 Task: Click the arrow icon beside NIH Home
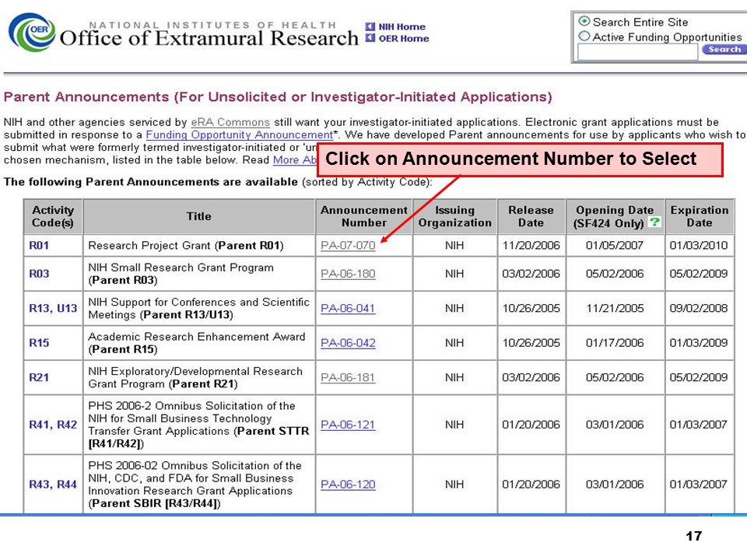[x=370, y=26]
